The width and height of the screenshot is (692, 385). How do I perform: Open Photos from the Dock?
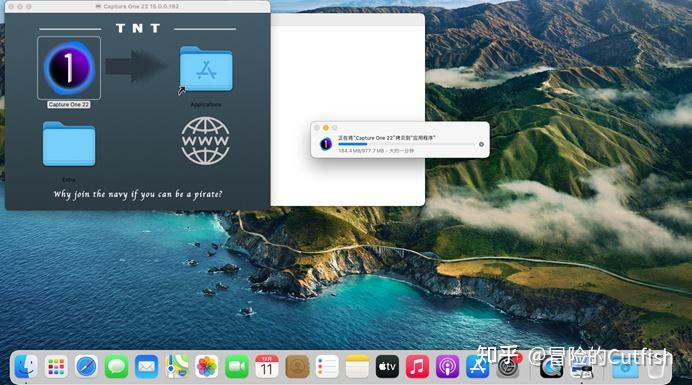tap(207, 366)
